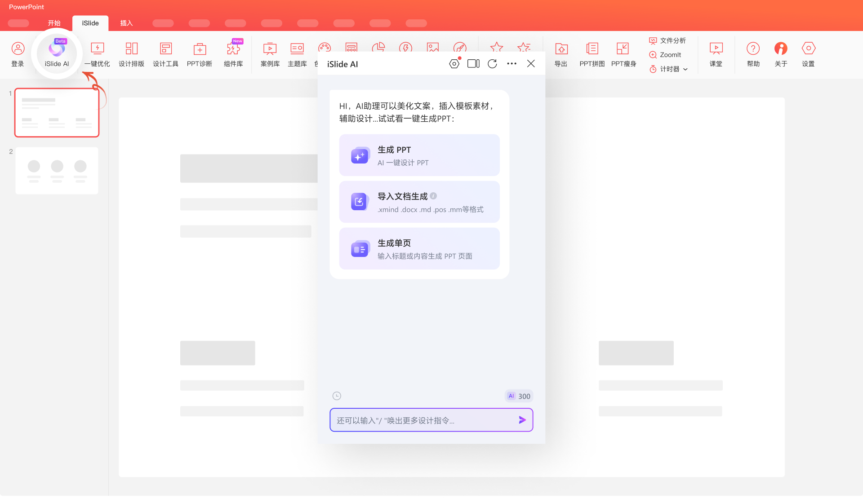Open settings gear in the iSlide AI panel
863x504 pixels.
click(454, 64)
